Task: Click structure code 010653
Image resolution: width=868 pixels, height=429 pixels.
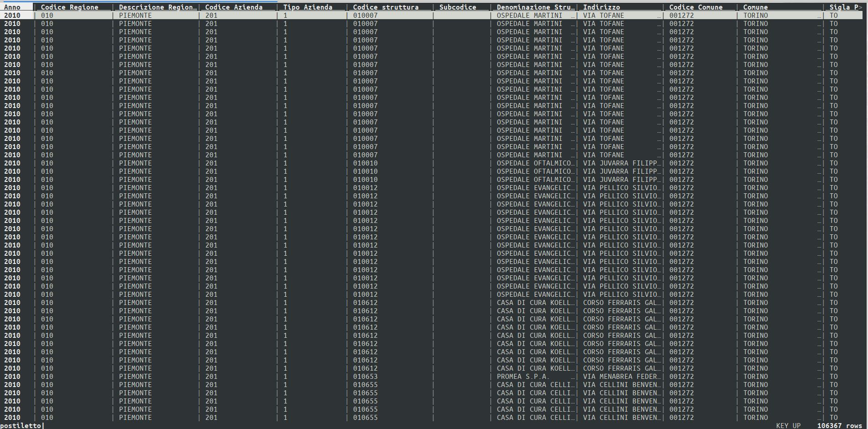Action: click(x=365, y=377)
